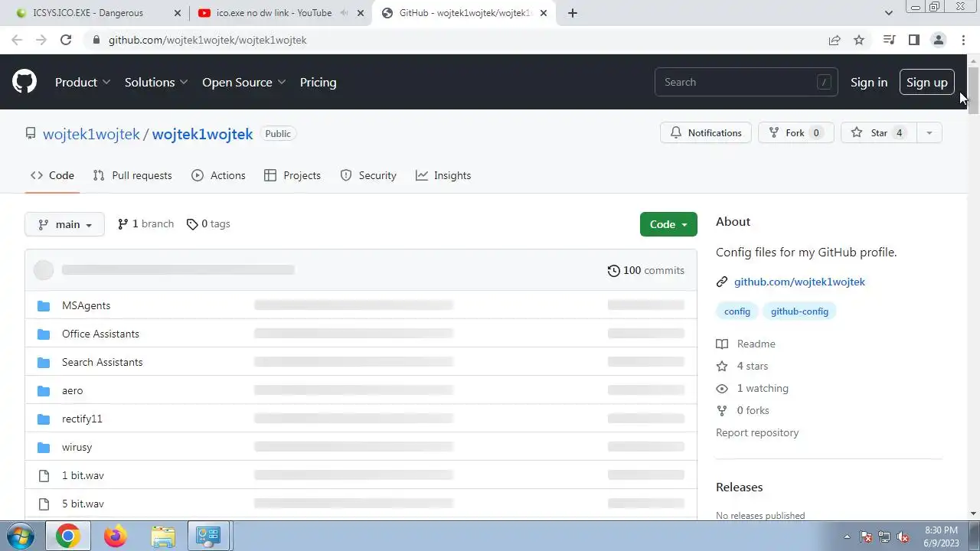The image size is (980, 551).
Task: Click into the GitHub search field
Action: coord(746,82)
